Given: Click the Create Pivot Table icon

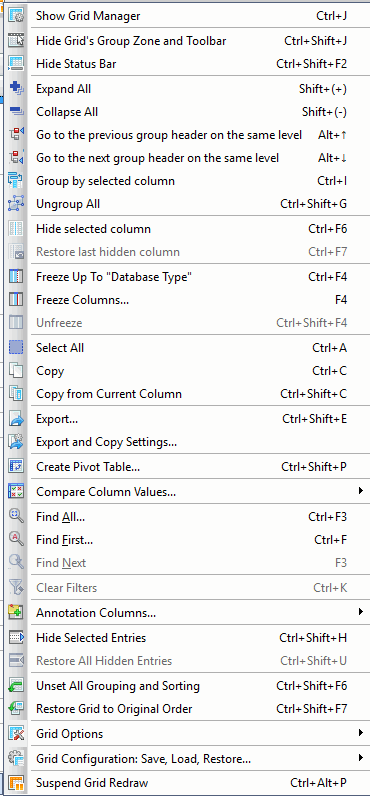Looking at the screenshot, I should tap(16, 467).
